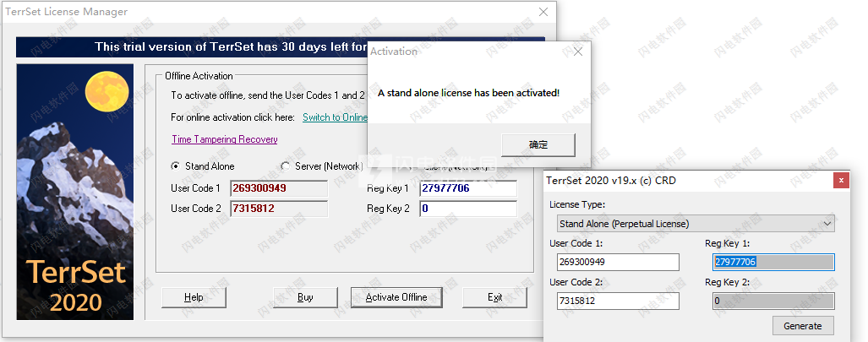Focus the License Manager Reg Key 2 field

(468, 209)
